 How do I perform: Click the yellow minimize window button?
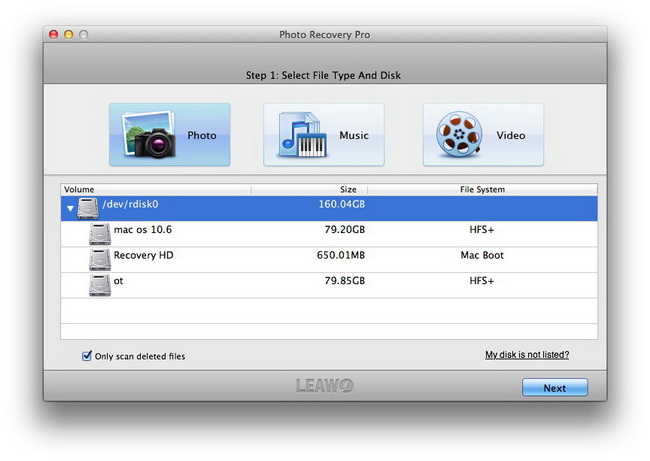(x=68, y=34)
